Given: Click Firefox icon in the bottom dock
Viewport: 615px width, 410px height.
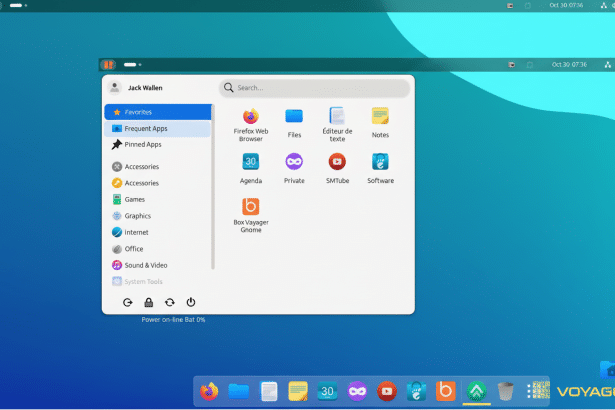Looking at the screenshot, I should point(209,391).
